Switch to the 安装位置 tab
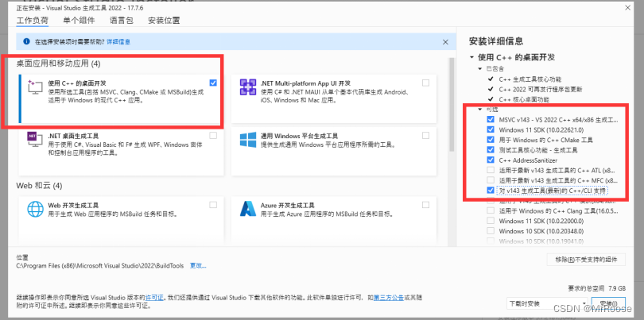 click(x=164, y=21)
